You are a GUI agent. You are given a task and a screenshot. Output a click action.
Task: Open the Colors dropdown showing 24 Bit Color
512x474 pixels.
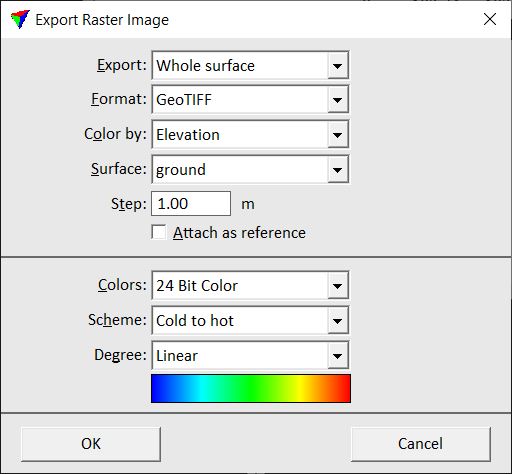click(x=250, y=286)
